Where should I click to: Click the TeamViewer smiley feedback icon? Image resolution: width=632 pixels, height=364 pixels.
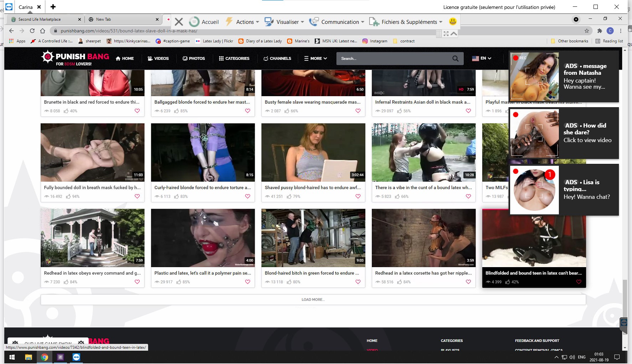(x=452, y=22)
